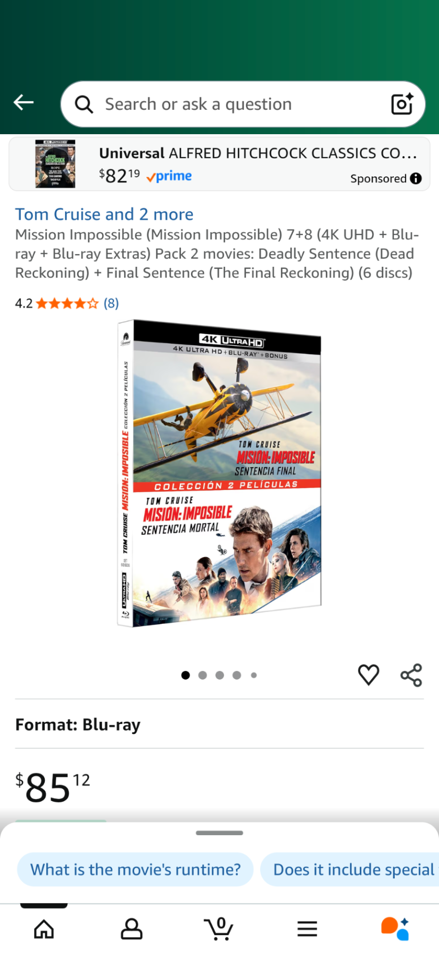Jump to second product image dot
Screen dimensions: 439x980
(x=203, y=675)
